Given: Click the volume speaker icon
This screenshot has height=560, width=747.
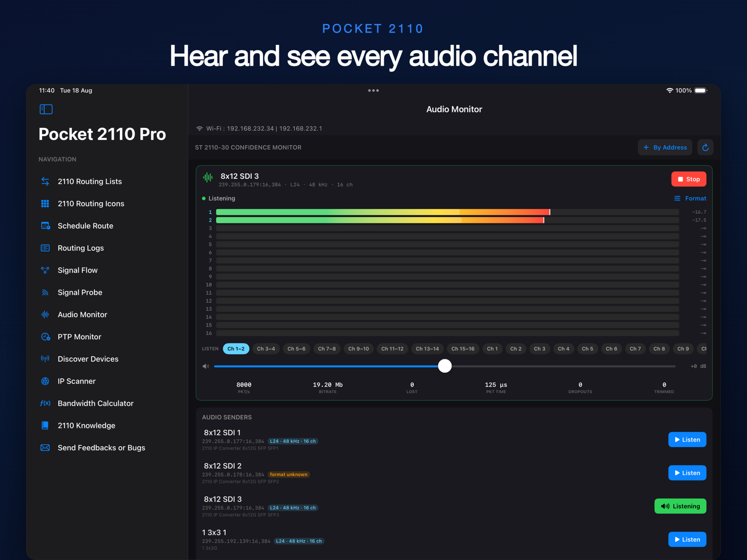Looking at the screenshot, I should pos(205,366).
